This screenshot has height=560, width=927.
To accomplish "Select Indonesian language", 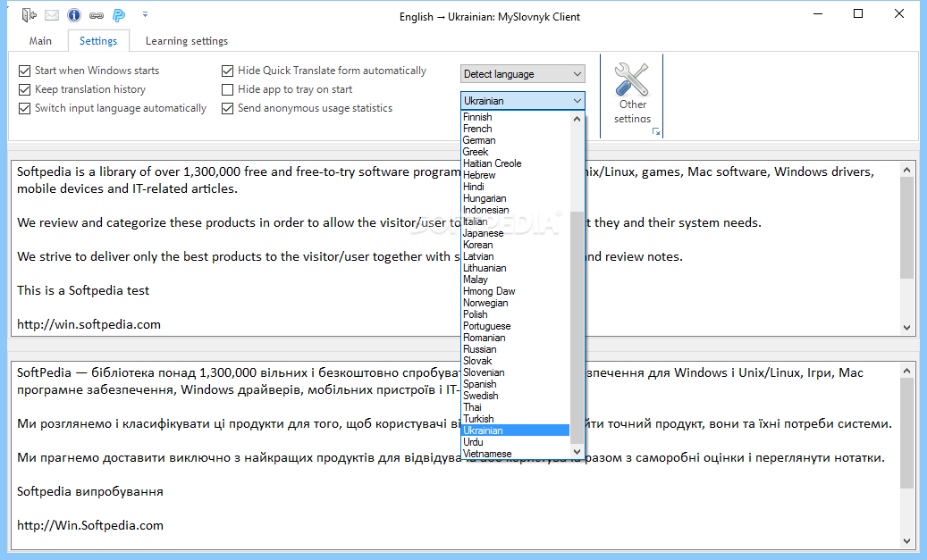I will point(515,210).
